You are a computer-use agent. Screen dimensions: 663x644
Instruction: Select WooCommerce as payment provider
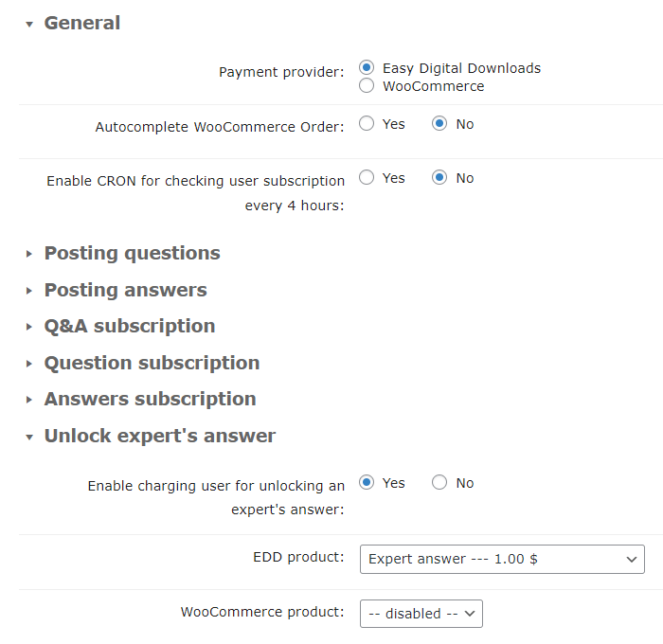367,86
